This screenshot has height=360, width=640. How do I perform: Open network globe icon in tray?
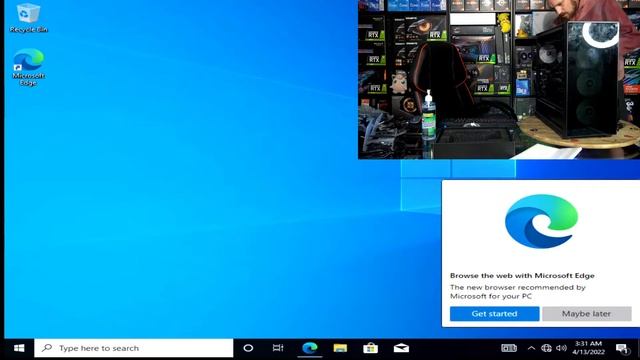pos(546,348)
